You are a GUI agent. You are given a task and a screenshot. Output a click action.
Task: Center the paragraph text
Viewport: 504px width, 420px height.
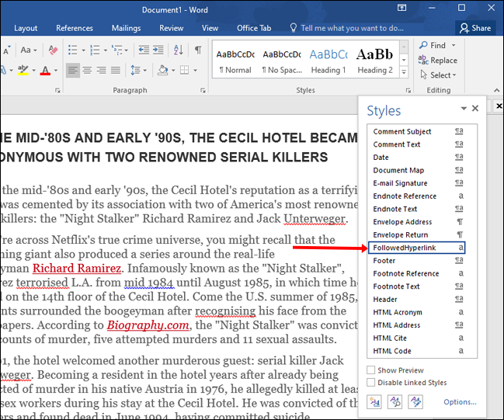(x=87, y=70)
